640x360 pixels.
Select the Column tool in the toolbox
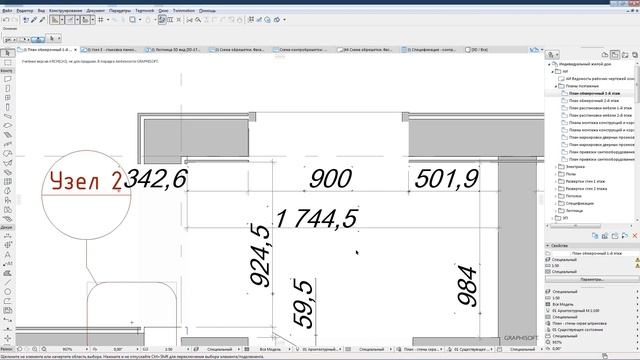7,107
